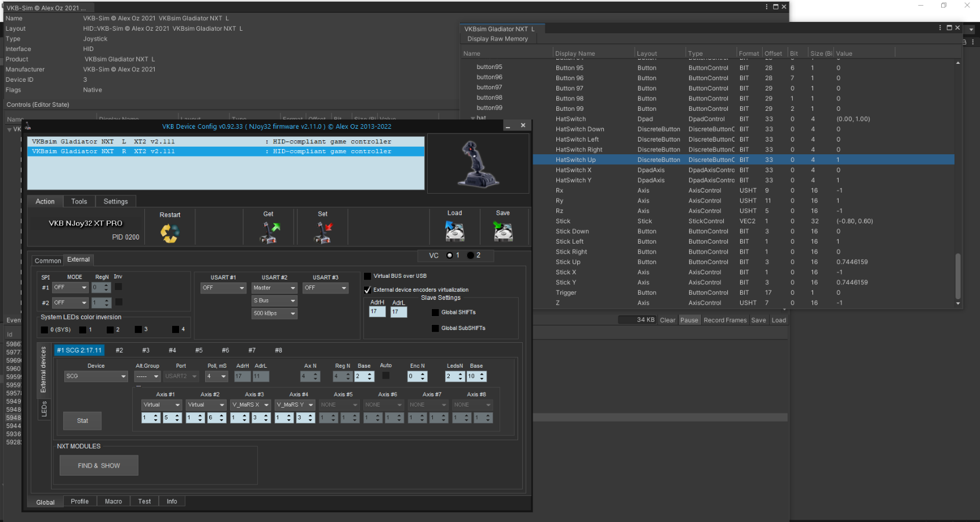Select the Gladiator NXT R device row
Screen dimensions: 980x522
[226, 151]
